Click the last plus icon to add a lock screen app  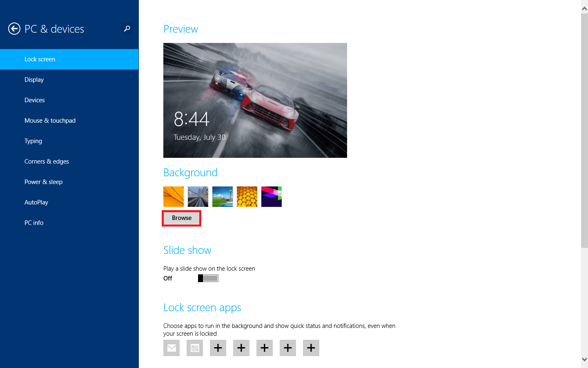pos(311,348)
